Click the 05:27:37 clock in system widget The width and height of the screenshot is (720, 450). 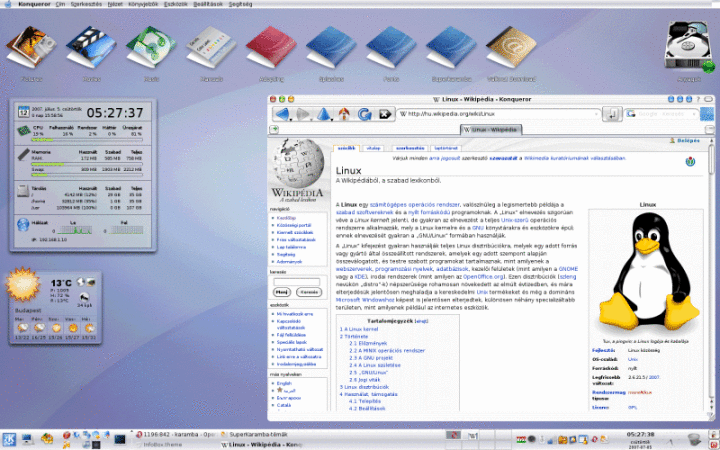115,112
